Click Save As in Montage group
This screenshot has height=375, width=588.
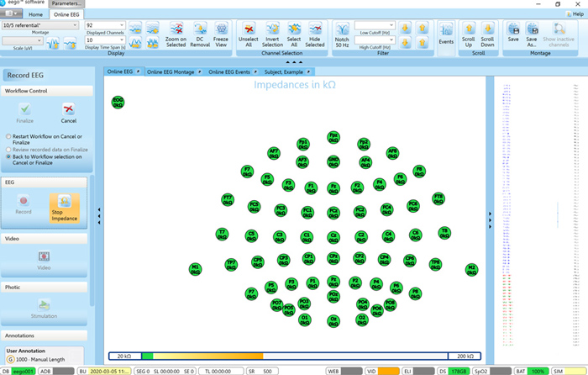532,34
